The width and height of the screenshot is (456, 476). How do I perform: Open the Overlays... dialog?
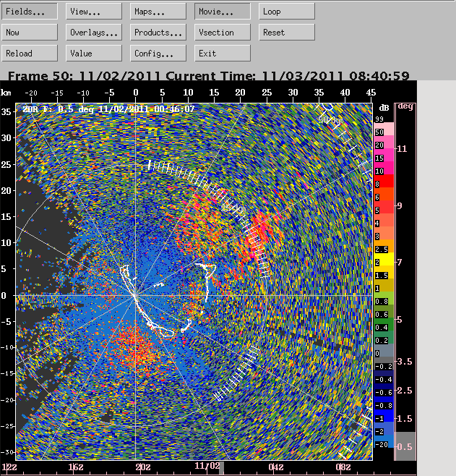pyautogui.click(x=94, y=32)
